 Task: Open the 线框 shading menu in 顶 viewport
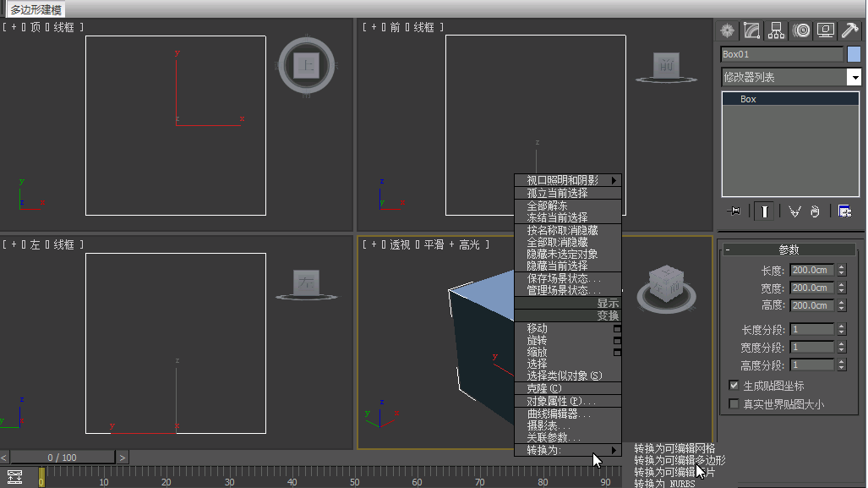tap(63, 27)
